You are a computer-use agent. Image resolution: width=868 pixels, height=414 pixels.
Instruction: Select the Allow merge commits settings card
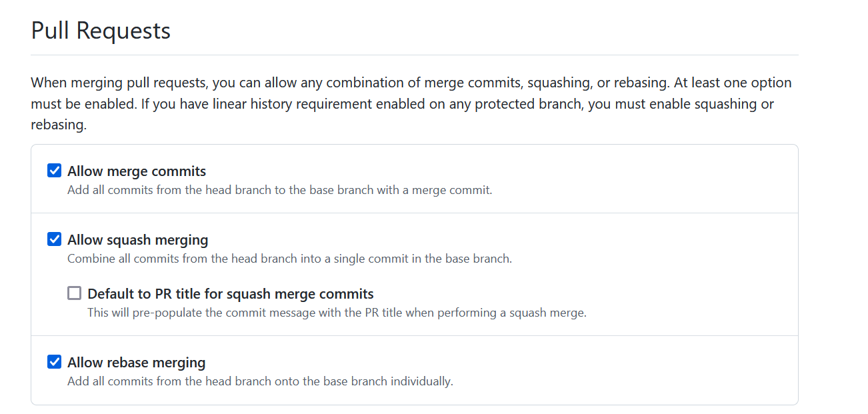(413, 178)
